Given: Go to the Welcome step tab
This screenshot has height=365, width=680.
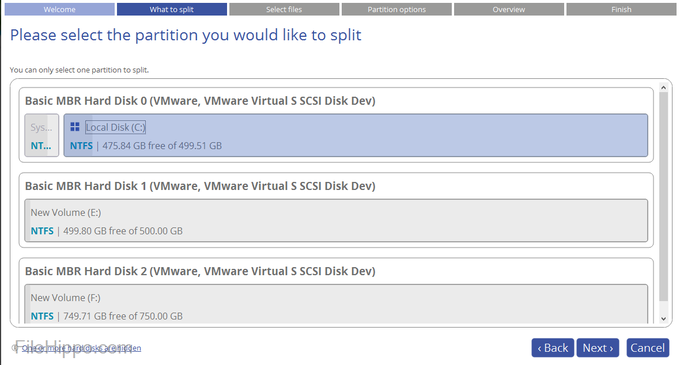Looking at the screenshot, I should (59, 9).
